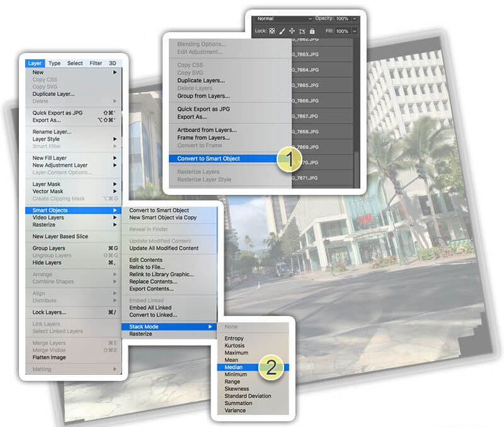The image size is (504, 427).
Task: Open the Type menu in menu bar
Action: [55, 63]
